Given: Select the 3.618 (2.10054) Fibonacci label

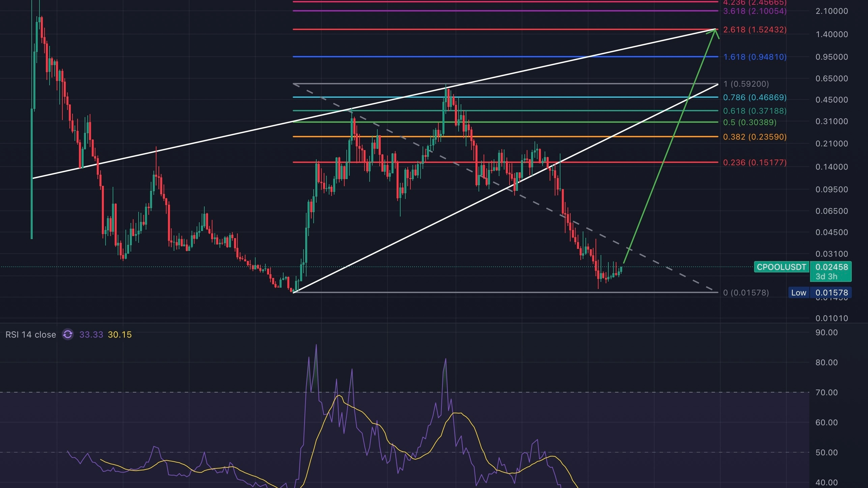Looking at the screenshot, I should pyautogui.click(x=755, y=11).
